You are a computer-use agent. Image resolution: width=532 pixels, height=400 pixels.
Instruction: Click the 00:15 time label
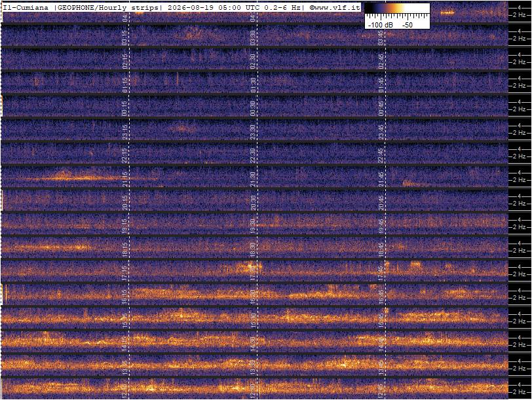tap(124, 108)
